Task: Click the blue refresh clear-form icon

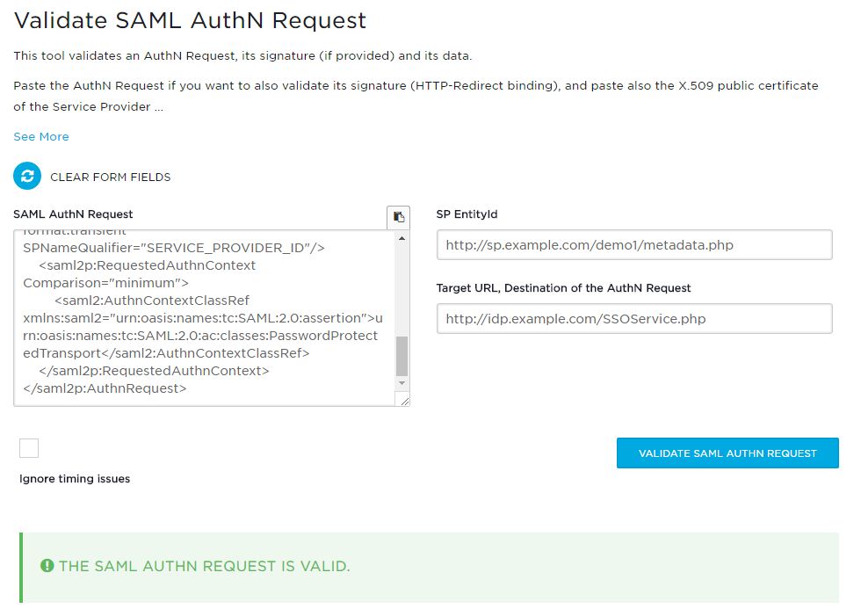Action: (x=27, y=176)
